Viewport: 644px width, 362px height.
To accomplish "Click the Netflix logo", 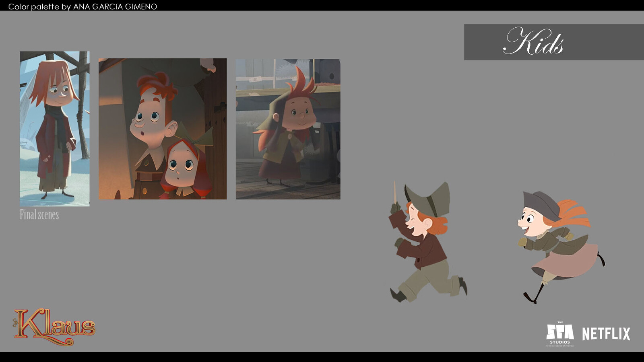I will [x=606, y=334].
